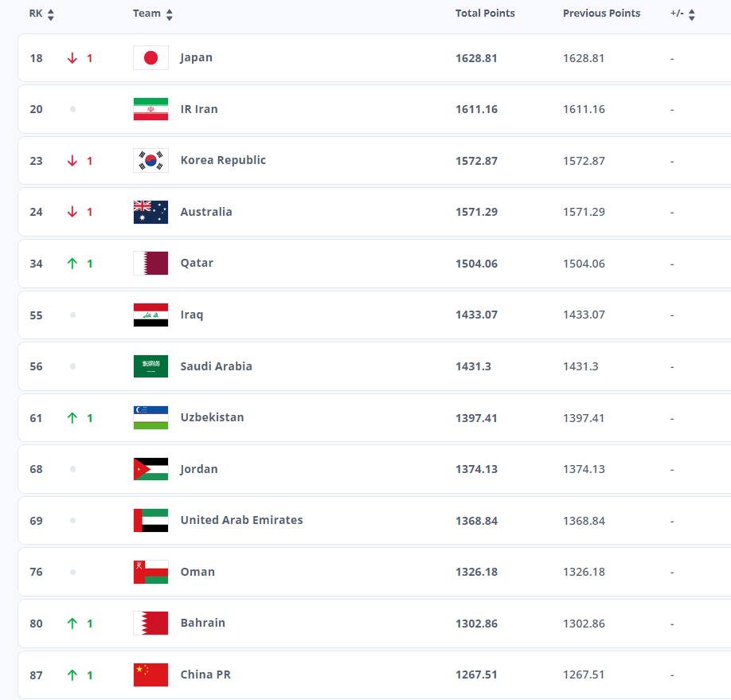
Task: Select the Bahrain ranking row
Action: [x=374, y=624]
